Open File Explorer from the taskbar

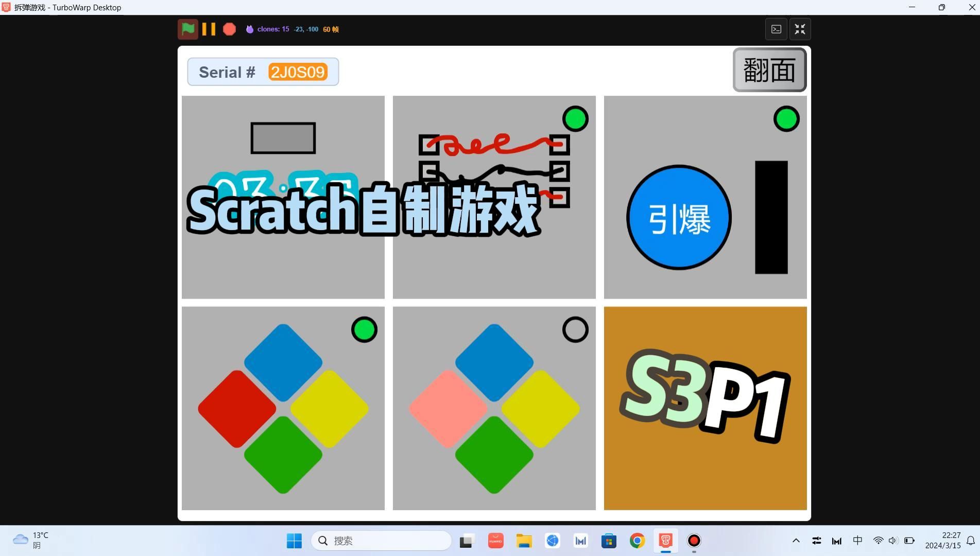click(x=524, y=541)
